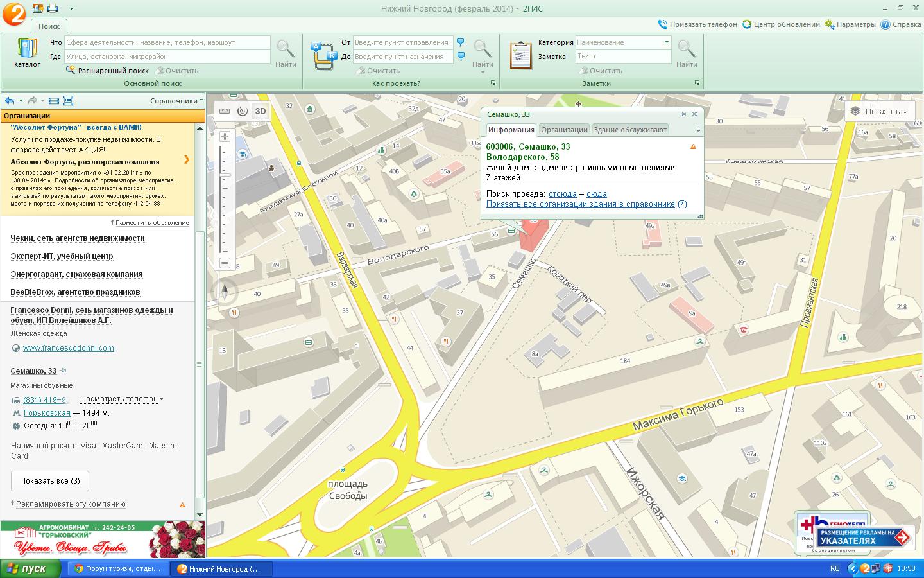Viewport: 924px width, 578px height.
Task: Open Расширенный поиск advanced search
Action: coord(113,71)
